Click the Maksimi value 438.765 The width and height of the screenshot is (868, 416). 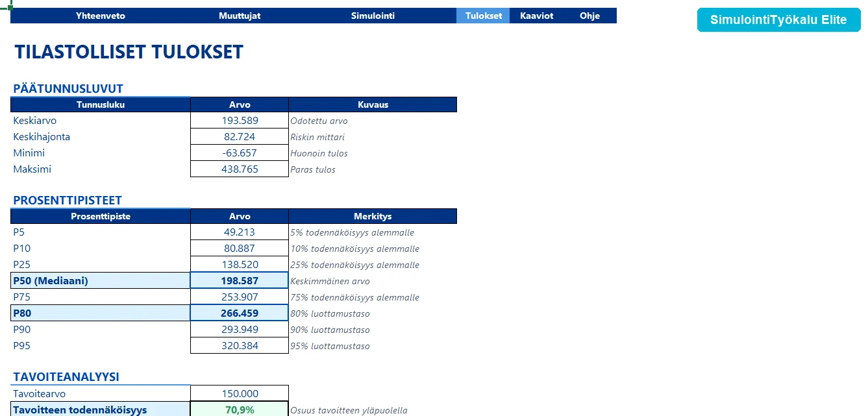(240, 169)
